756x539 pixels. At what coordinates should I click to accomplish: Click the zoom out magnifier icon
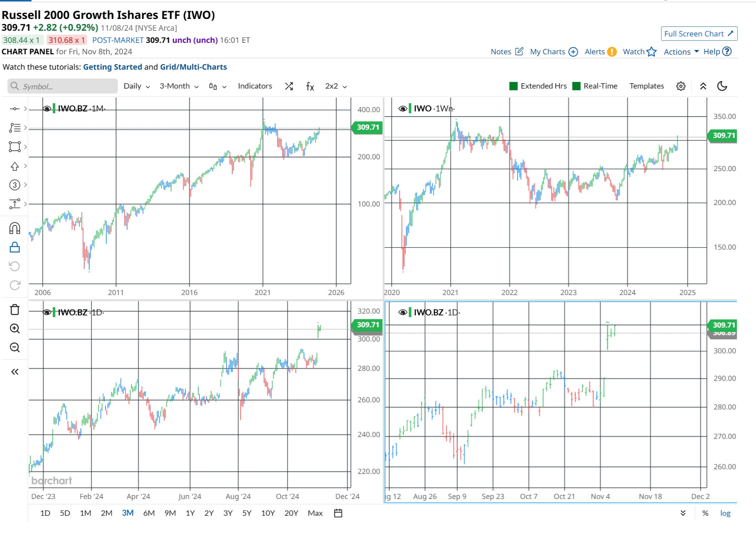point(15,347)
